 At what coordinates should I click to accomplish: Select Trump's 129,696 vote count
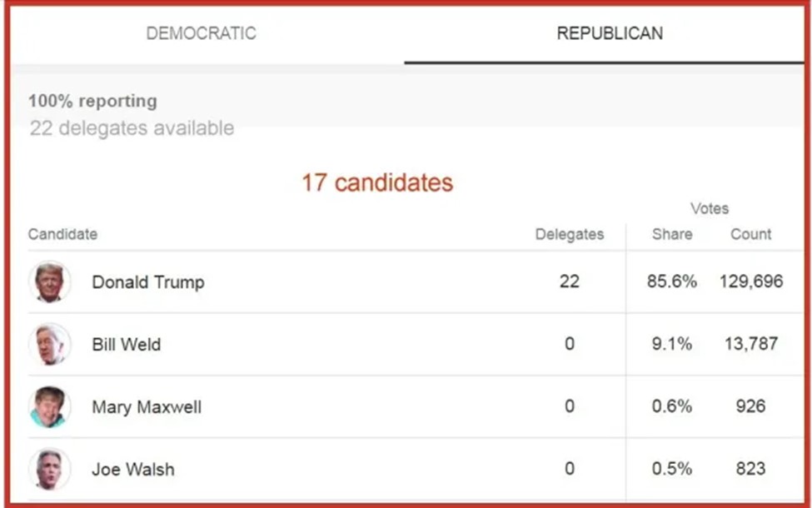click(752, 282)
